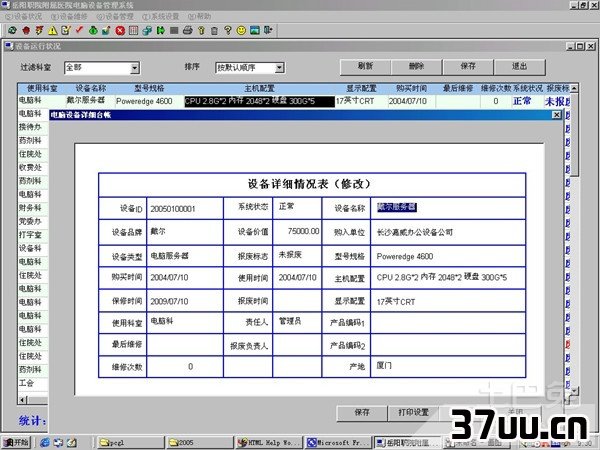The height and width of the screenshot is (450, 600).
Task: Click the 责任人 field showing 管理员
Action: (x=297, y=322)
